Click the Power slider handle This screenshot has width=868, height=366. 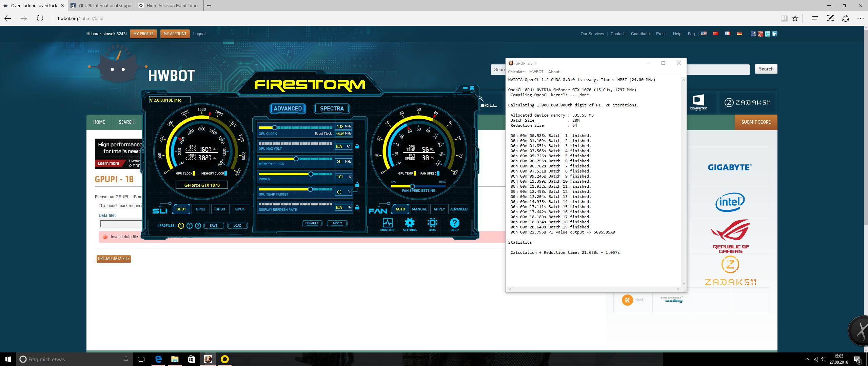[311, 174]
